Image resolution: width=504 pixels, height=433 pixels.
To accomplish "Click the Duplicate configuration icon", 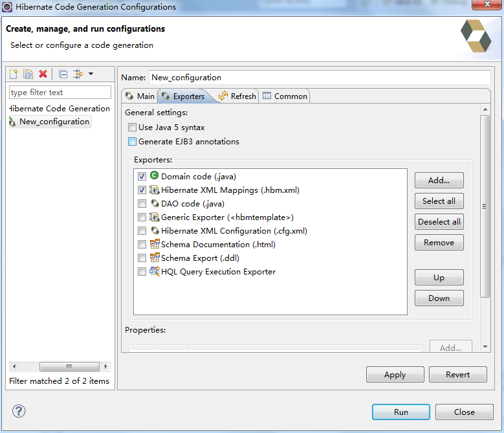I will [x=28, y=74].
